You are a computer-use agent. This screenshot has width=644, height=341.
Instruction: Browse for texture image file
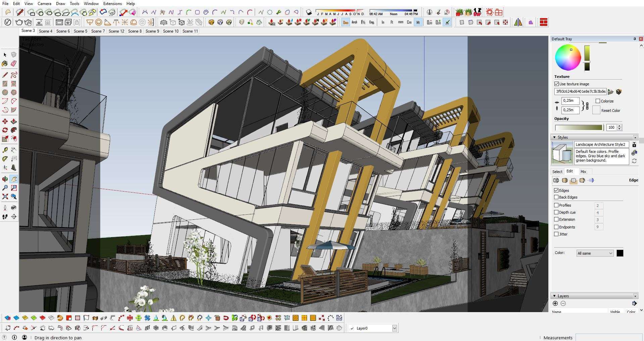point(610,92)
